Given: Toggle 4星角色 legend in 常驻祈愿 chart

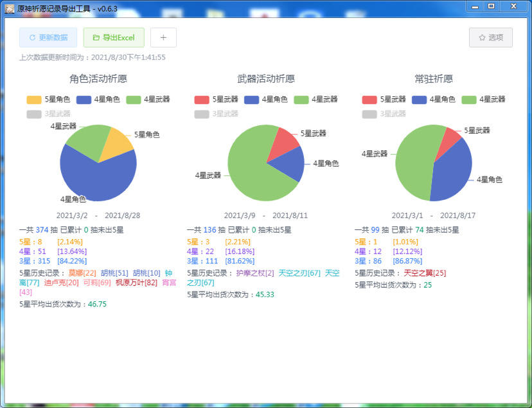Looking at the screenshot, I should [x=433, y=100].
